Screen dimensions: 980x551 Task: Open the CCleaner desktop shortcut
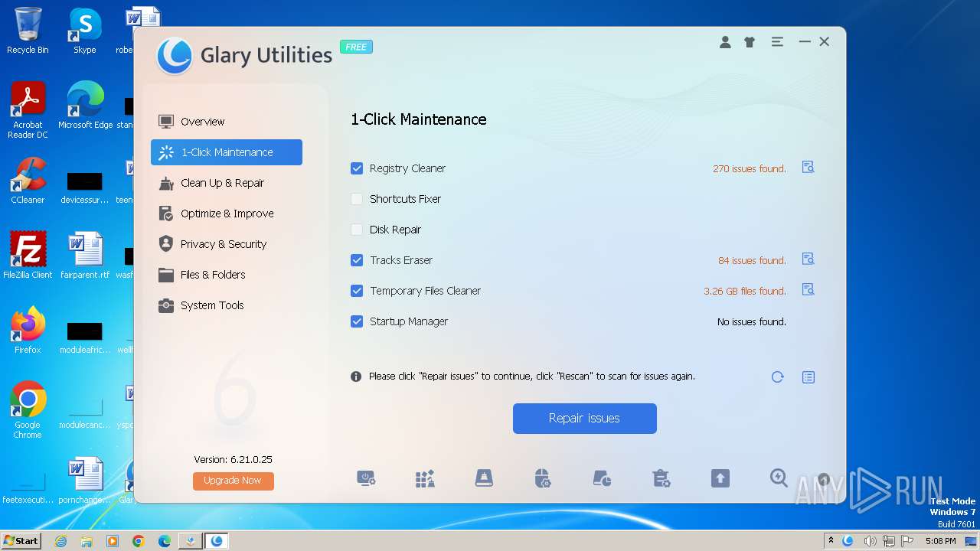click(28, 181)
